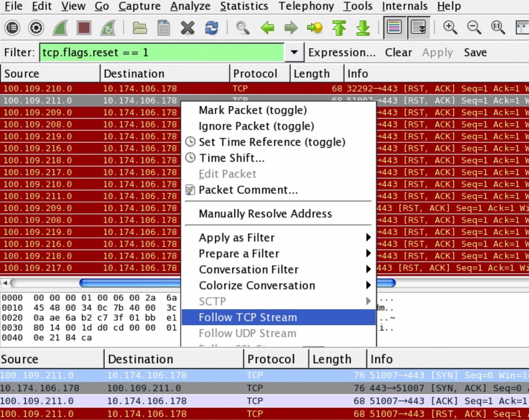Viewport: 529px width, 420px height.
Task: Open capture options gear icon
Action: [36, 28]
